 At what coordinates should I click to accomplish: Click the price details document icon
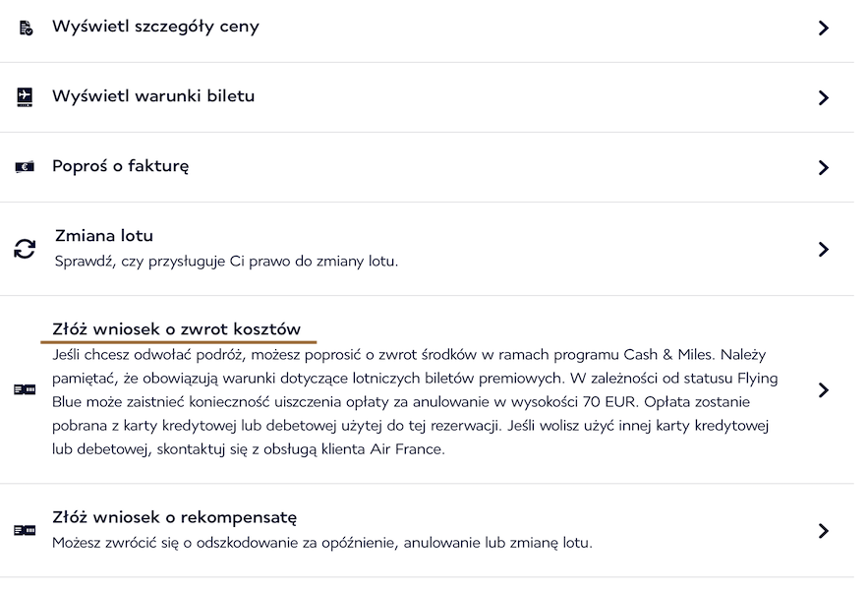pos(26,28)
